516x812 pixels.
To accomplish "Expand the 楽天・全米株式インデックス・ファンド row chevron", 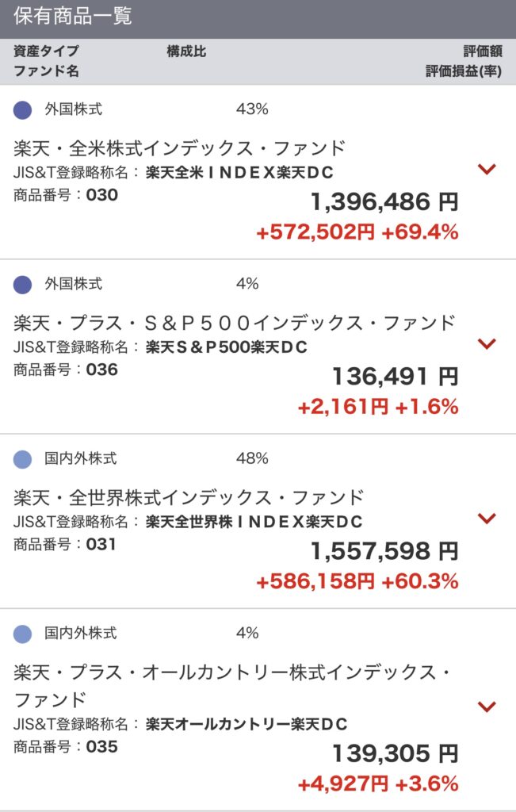I will (x=487, y=169).
